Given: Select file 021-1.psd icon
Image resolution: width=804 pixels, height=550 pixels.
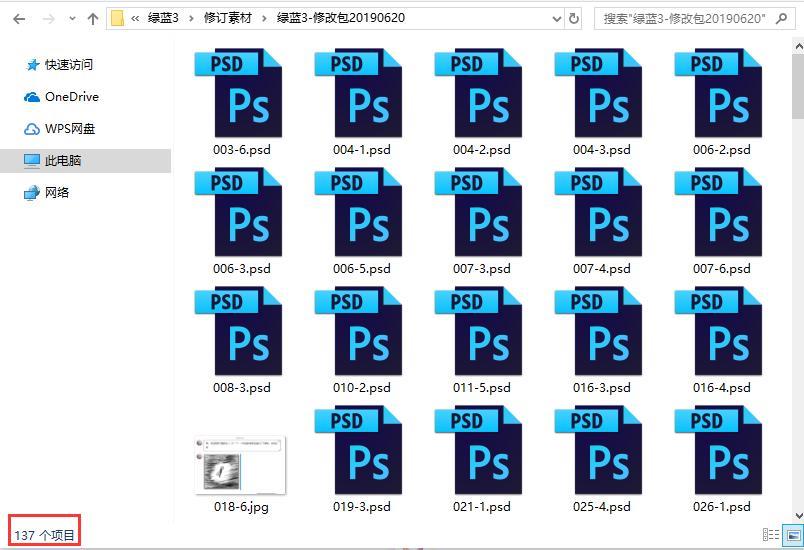Looking at the screenshot, I should pos(478,449).
